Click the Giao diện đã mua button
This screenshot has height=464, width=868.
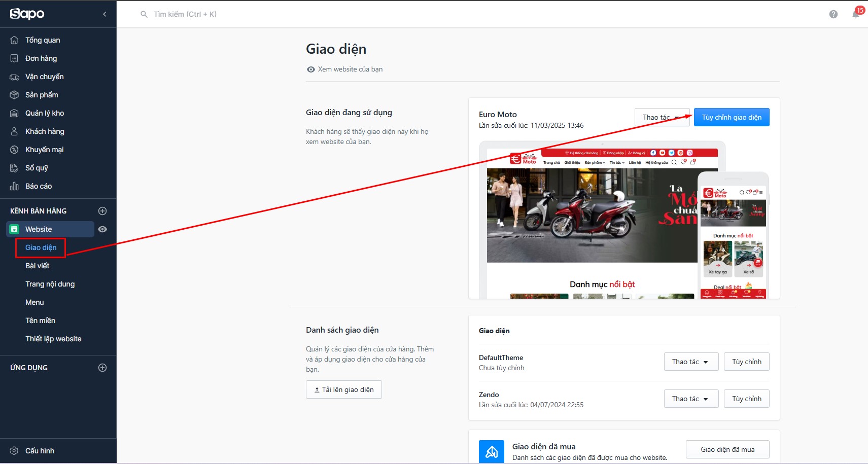(727, 449)
